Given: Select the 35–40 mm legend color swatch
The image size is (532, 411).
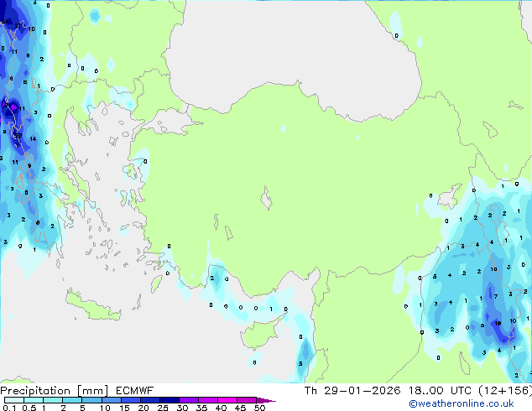Looking at the screenshot, I should [x=208, y=400].
